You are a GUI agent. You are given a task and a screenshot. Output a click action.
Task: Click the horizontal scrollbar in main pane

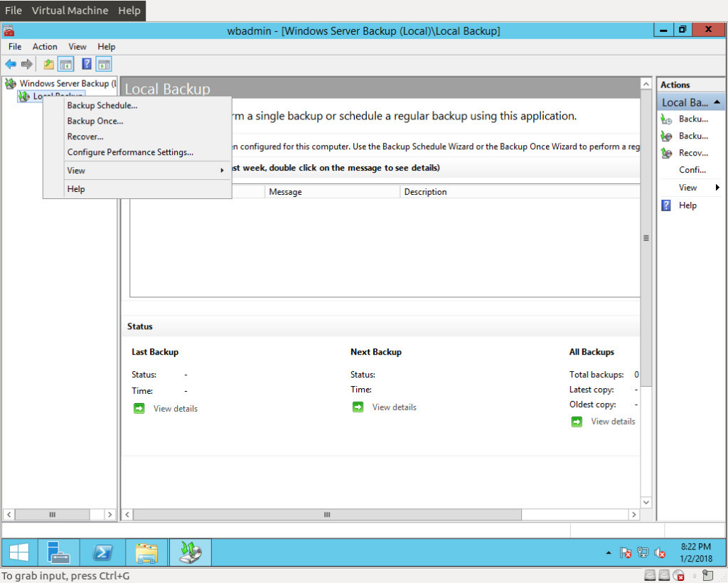pos(327,515)
